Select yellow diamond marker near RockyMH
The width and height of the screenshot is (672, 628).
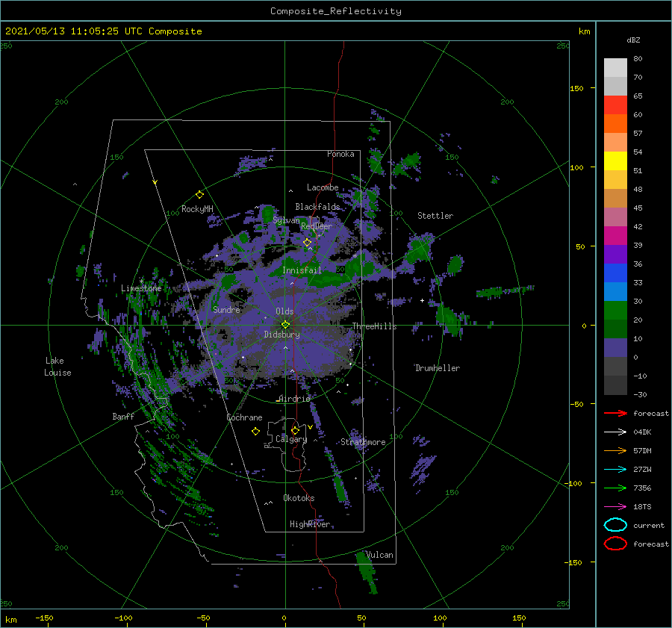click(199, 195)
